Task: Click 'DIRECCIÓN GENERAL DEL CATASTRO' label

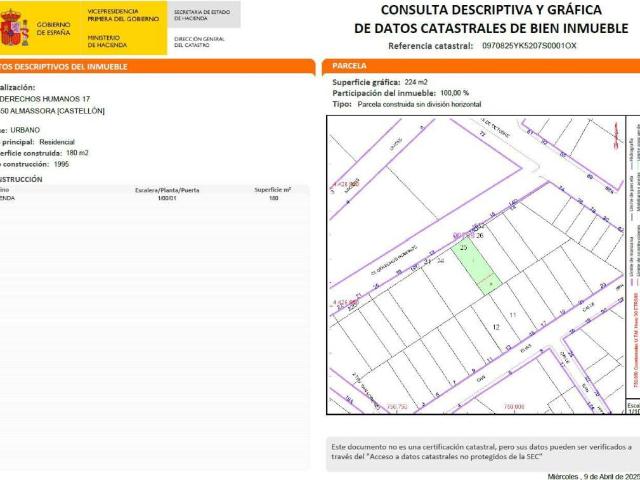Action: (x=199, y=42)
